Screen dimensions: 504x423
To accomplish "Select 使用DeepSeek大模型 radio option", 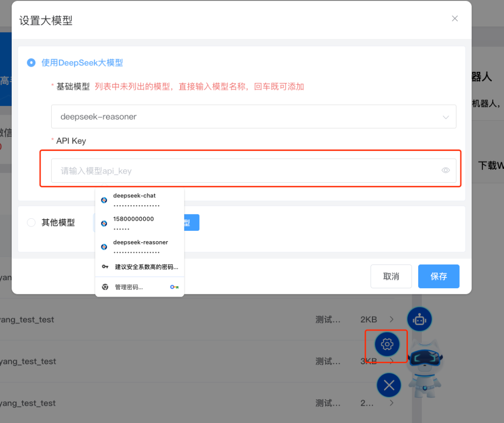I will pos(31,62).
